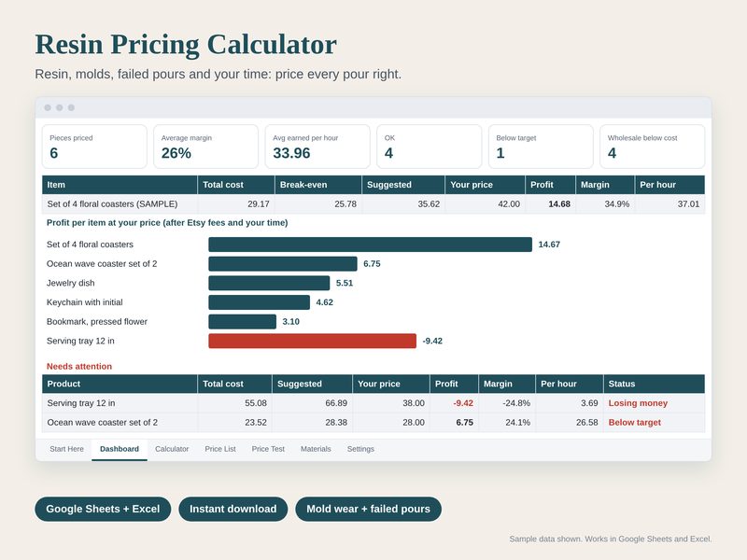The height and width of the screenshot is (560, 747).
Task: Click the 23.52 total cost cell
Action: [x=235, y=423]
